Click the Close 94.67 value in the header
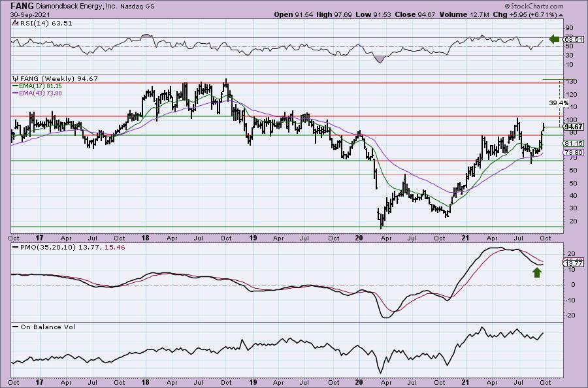The image size is (588, 388). tap(415, 14)
